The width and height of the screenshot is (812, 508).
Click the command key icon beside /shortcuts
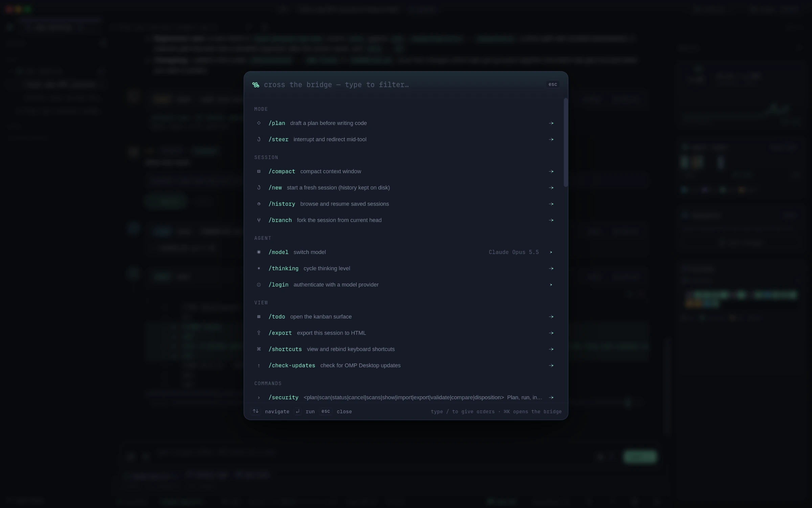point(259,349)
